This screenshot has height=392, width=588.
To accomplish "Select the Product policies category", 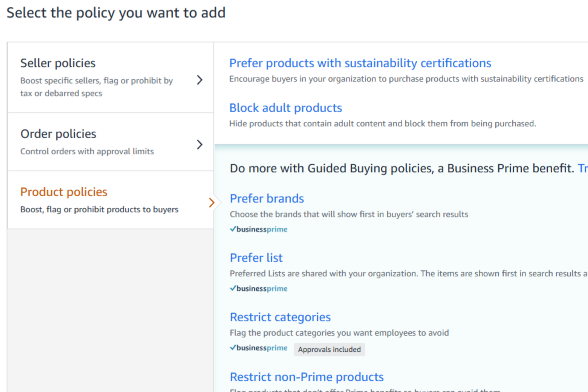I will (x=110, y=200).
